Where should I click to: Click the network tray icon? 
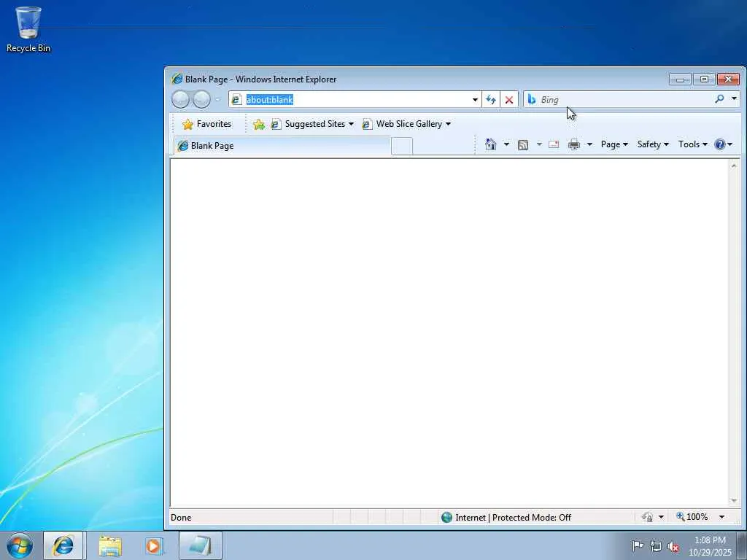coord(656,546)
